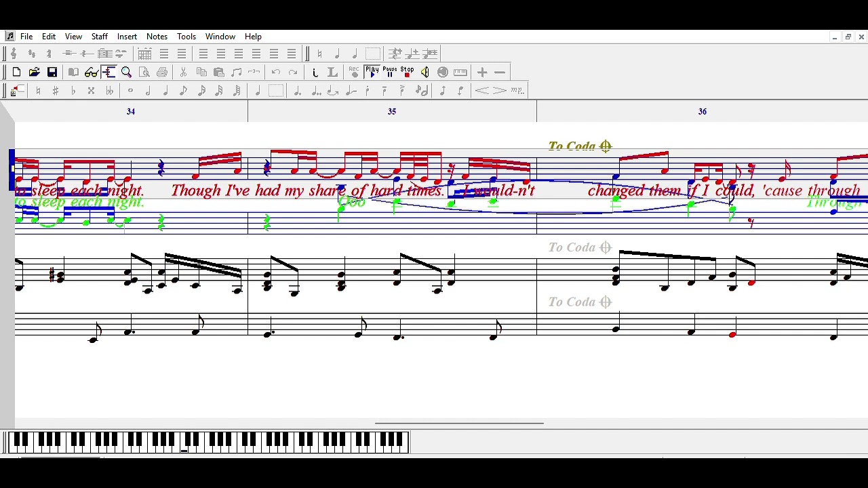Select the double sharp accidental
The height and width of the screenshot is (488, 868).
pyautogui.click(x=91, y=91)
